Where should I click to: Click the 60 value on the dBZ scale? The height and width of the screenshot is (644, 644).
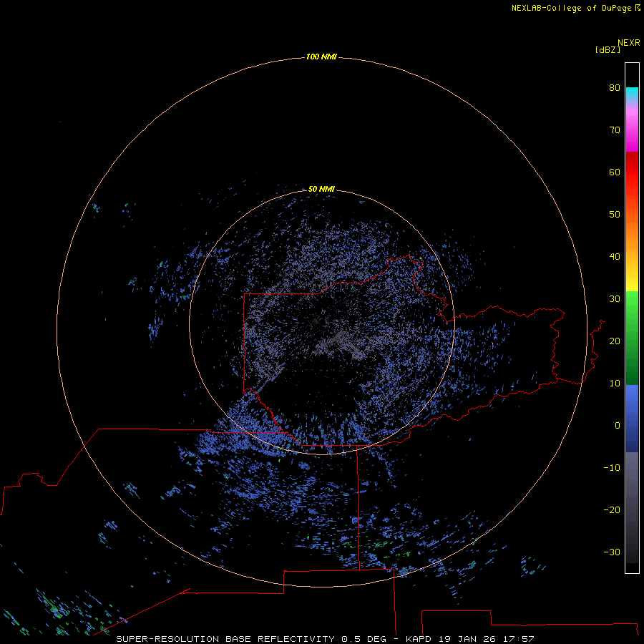click(x=615, y=172)
